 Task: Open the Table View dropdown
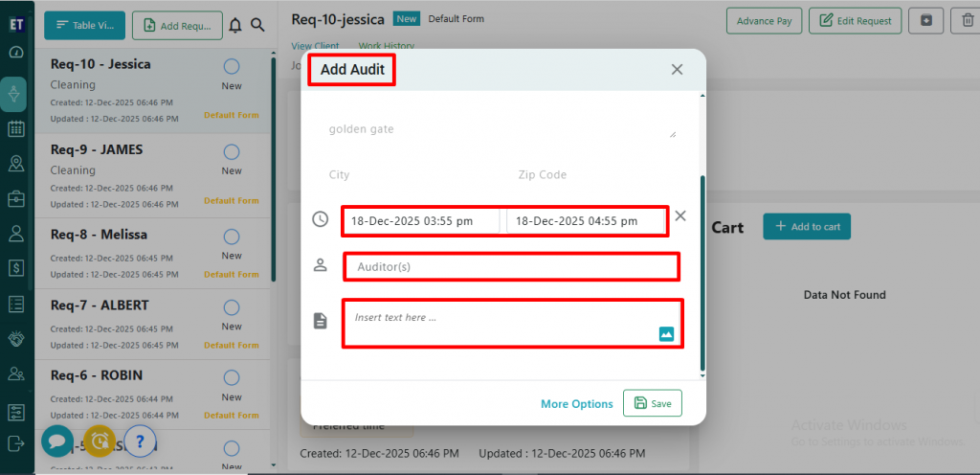click(84, 25)
